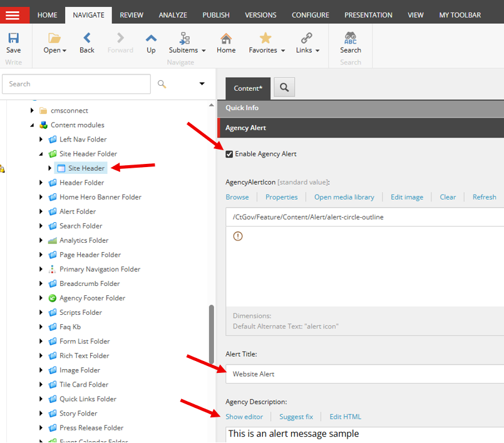Go up one level with the Up arrow

pyautogui.click(x=151, y=39)
